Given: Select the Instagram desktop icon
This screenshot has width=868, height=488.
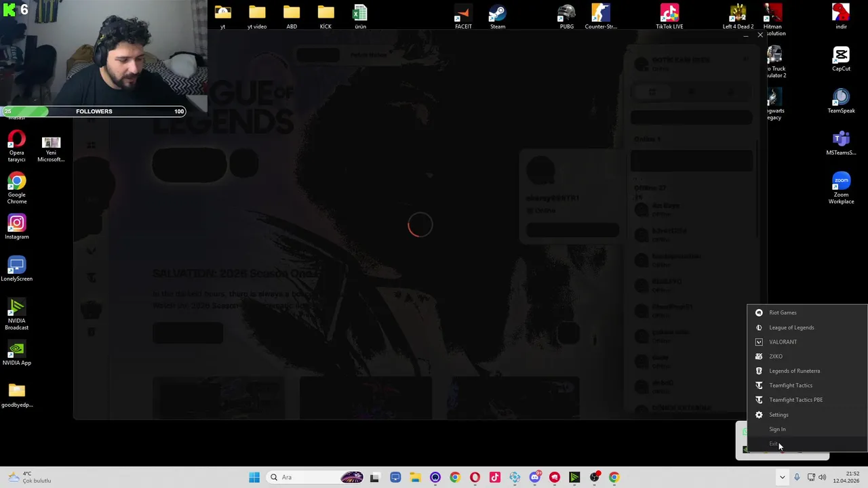Looking at the screenshot, I should [x=17, y=227].
